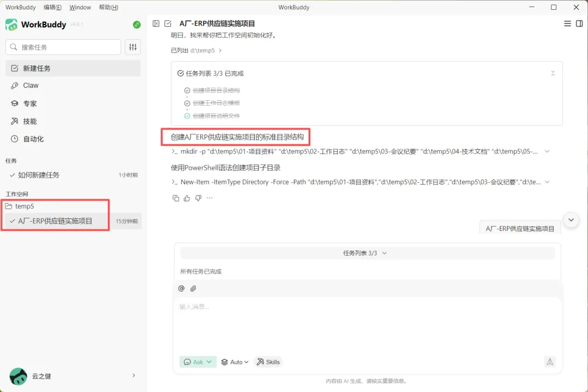
Task: Open the Claw item
Action: [73, 85]
